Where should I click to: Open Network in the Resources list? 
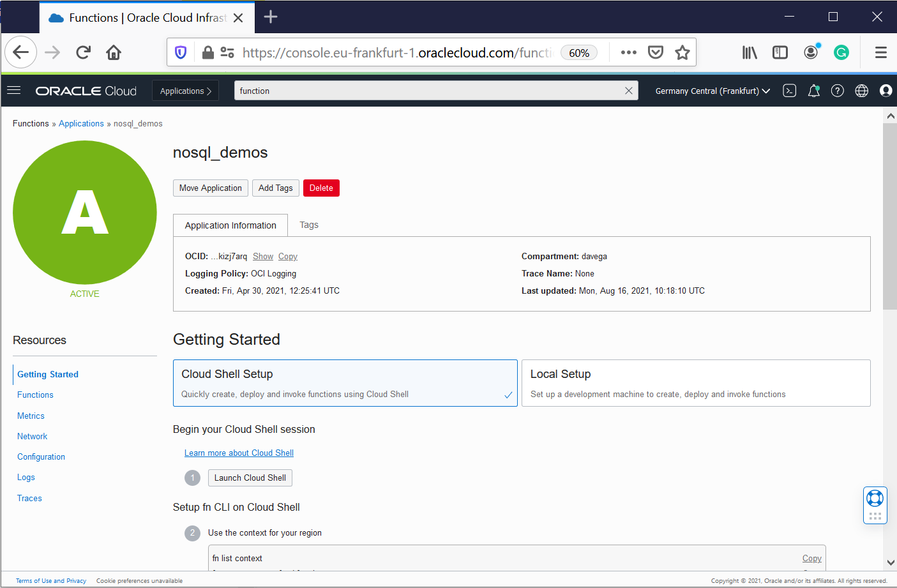point(32,436)
